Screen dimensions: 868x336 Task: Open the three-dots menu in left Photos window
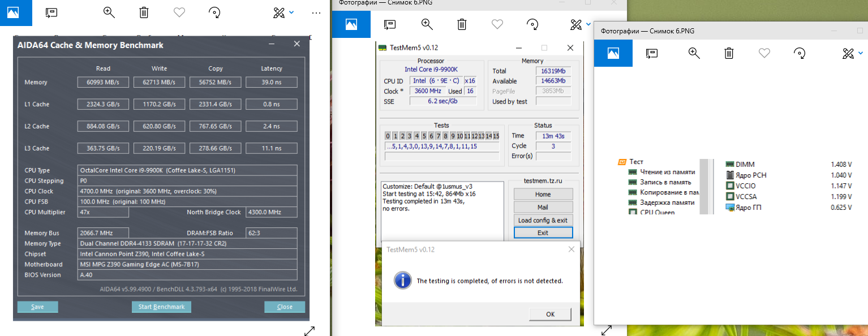click(x=316, y=12)
